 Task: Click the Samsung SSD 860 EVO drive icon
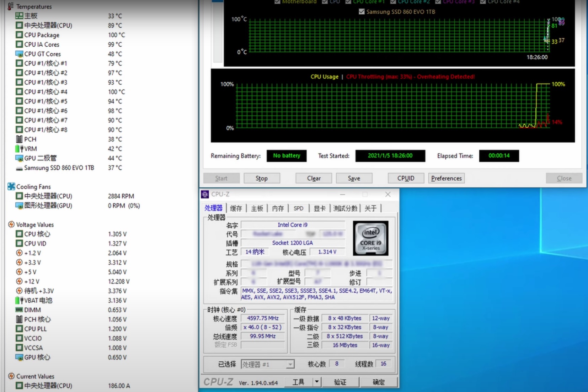(19, 168)
